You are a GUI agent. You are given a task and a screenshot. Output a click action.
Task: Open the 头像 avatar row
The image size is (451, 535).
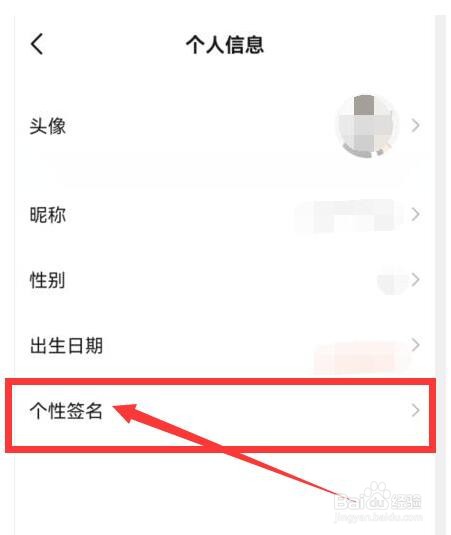click(x=225, y=126)
